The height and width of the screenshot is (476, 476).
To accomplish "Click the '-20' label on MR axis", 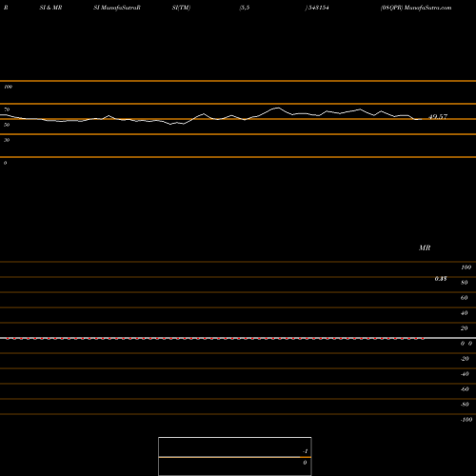I will 465,359.
